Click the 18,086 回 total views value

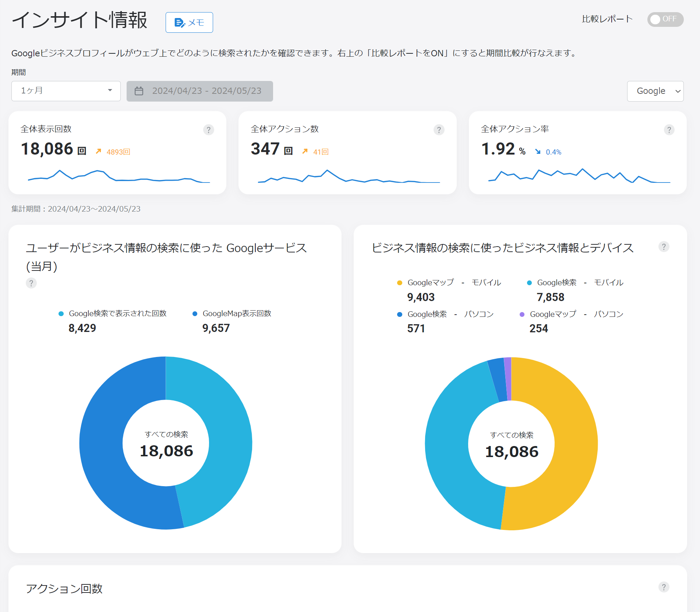pos(54,149)
